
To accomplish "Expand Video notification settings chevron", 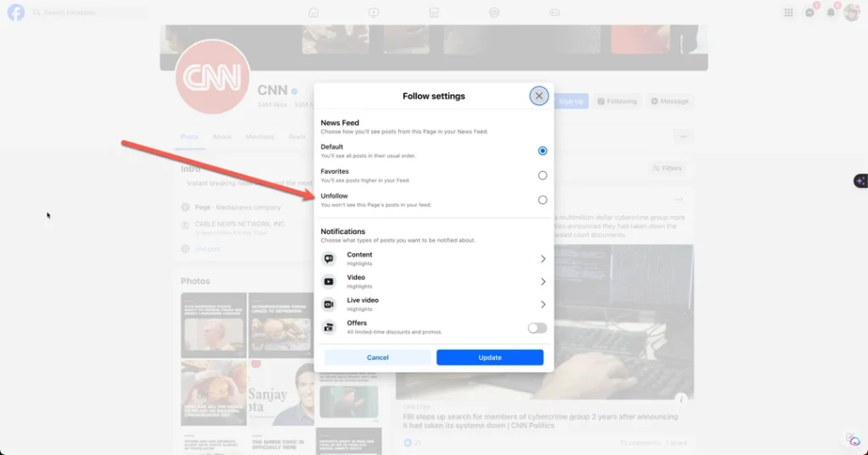I will pos(543,282).
